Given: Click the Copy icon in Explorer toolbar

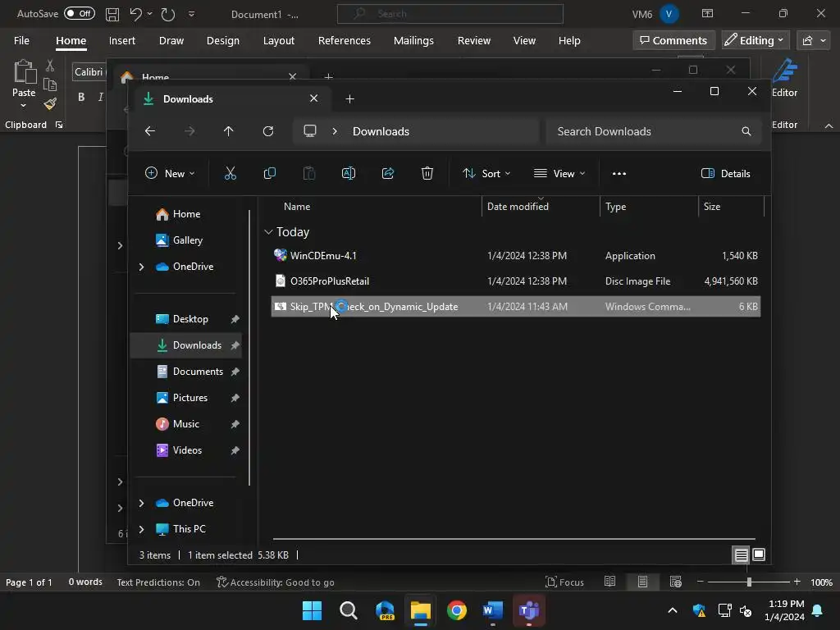Looking at the screenshot, I should click(x=269, y=174).
